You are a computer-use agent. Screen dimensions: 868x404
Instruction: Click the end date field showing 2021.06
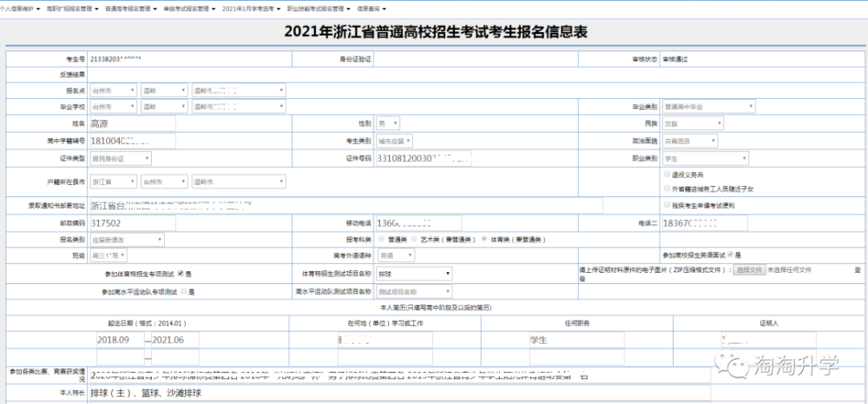tap(175, 340)
